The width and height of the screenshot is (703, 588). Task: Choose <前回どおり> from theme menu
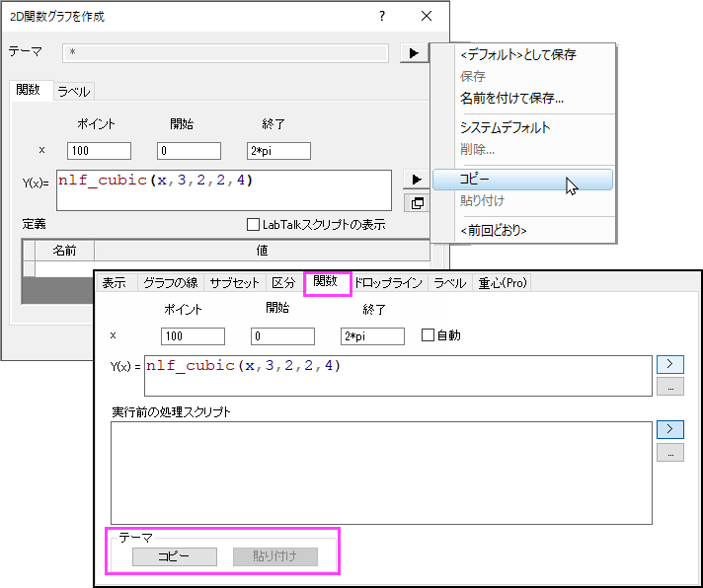[493, 231]
